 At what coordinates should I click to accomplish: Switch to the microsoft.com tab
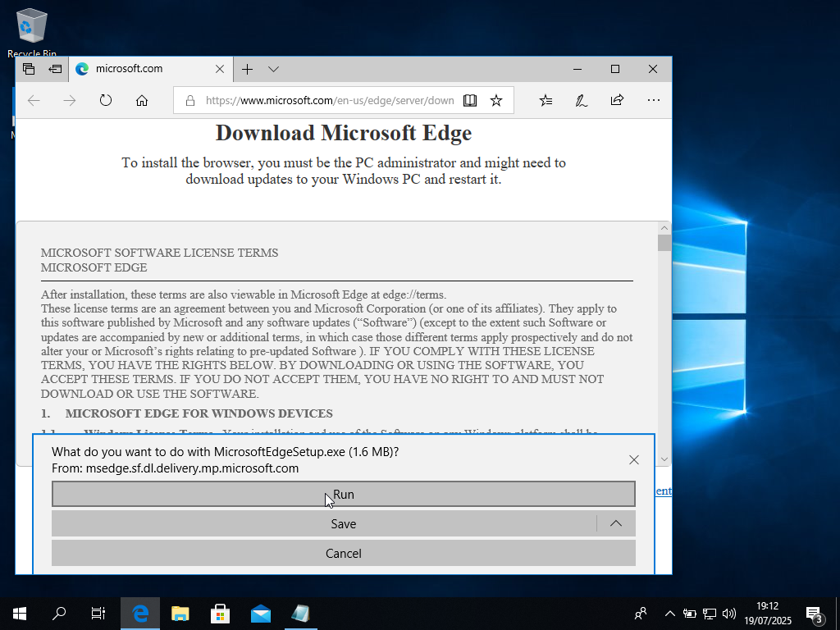click(x=139, y=69)
